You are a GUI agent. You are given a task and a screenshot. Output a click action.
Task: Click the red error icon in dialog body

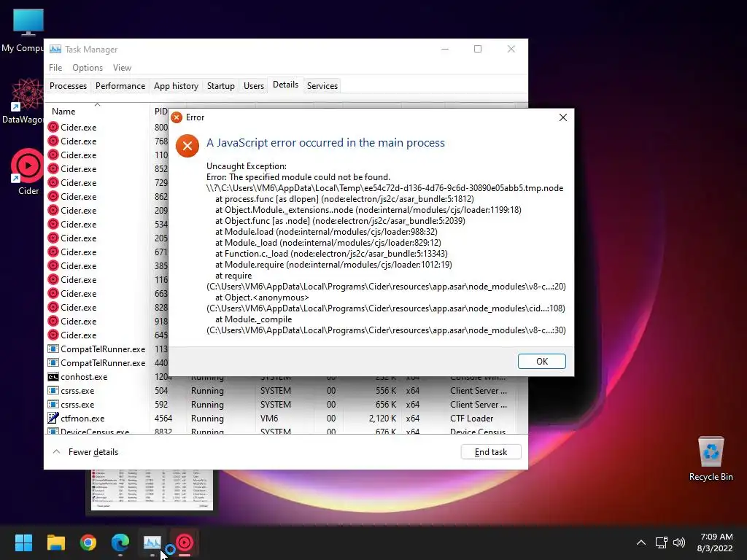click(187, 146)
